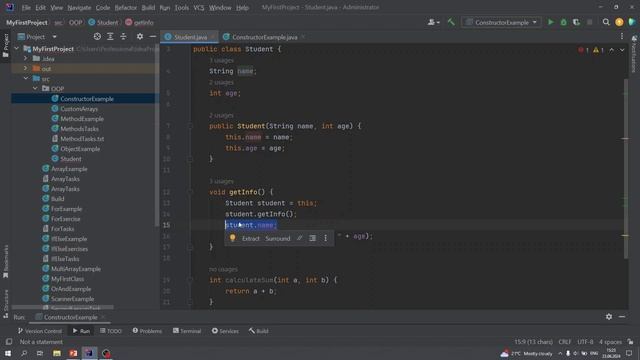Open the File menu
Viewport: 640px width, 360px height.
point(26,7)
